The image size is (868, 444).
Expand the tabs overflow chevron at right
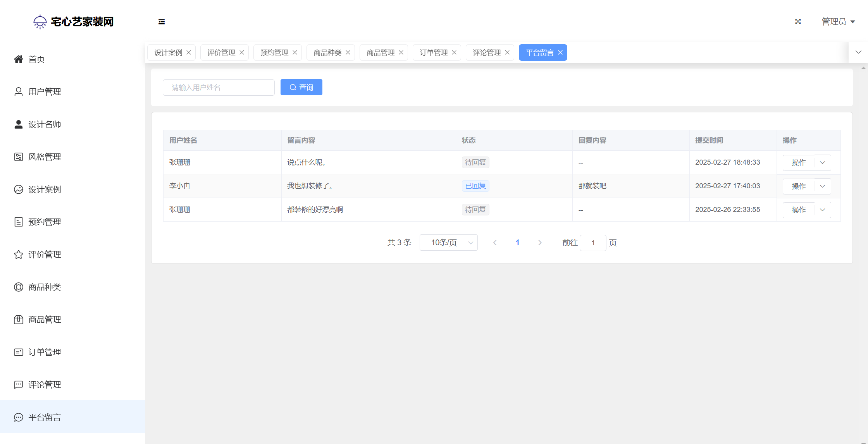(858, 52)
